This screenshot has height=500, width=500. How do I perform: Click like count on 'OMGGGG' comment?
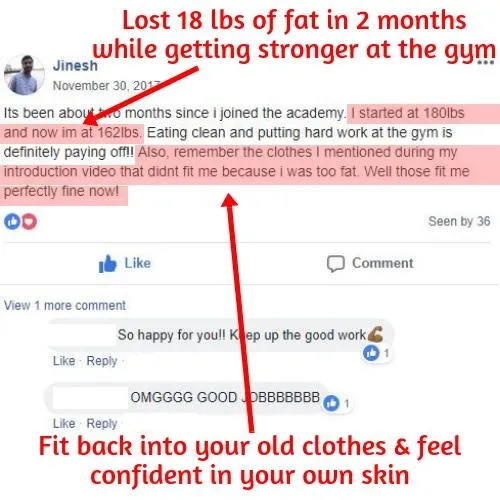[x=337, y=403]
